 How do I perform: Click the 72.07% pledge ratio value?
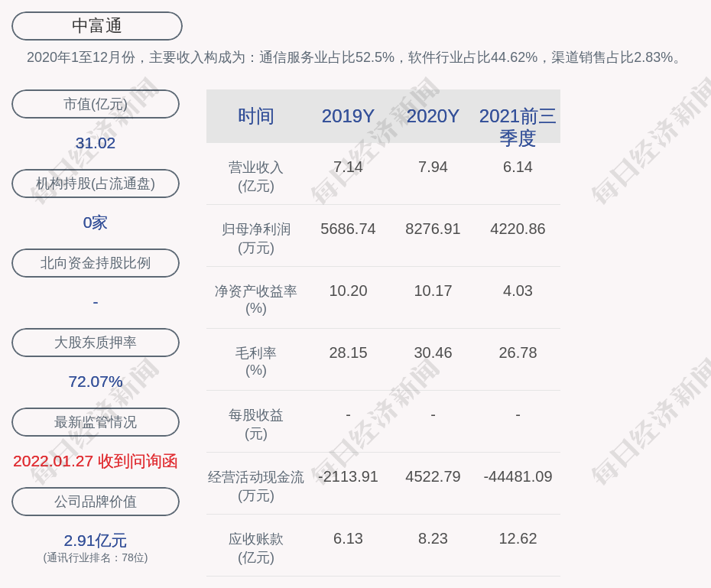[x=96, y=382]
